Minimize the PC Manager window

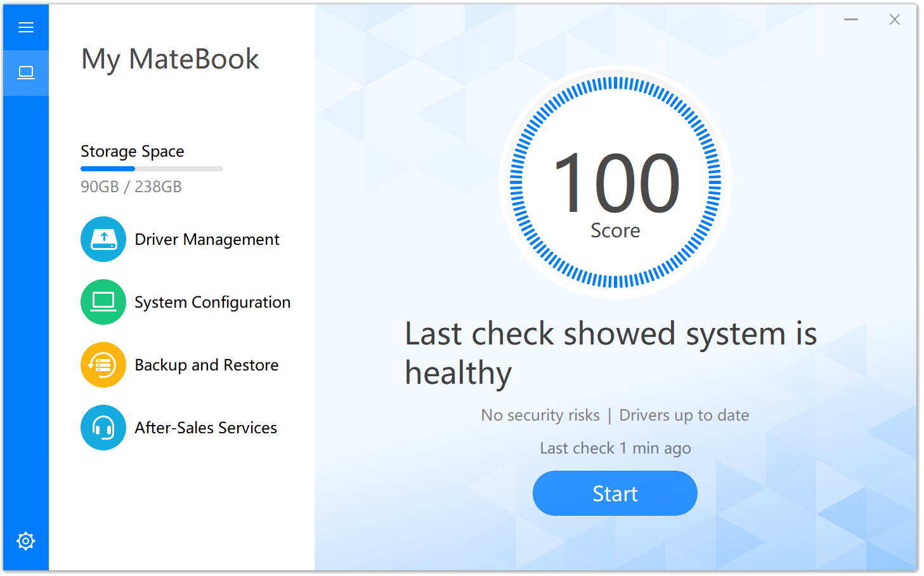[851, 20]
